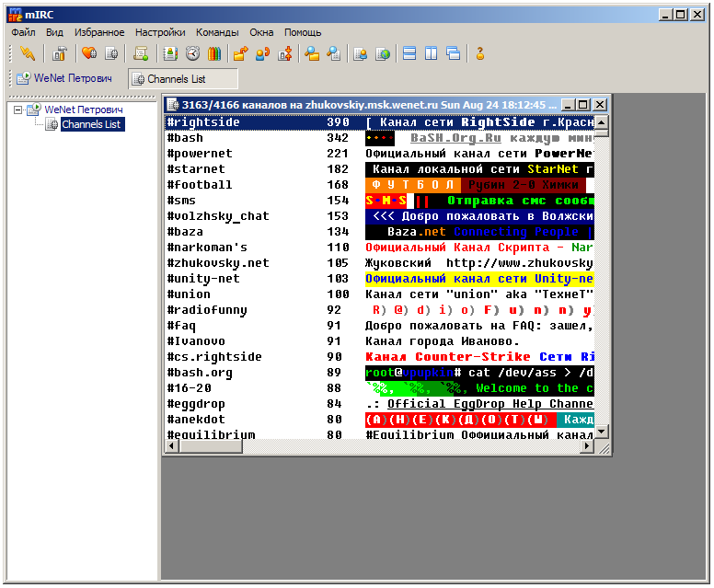Select the #narkoman's channel row
Viewport: 714px width, 588px height.
[x=379, y=248]
